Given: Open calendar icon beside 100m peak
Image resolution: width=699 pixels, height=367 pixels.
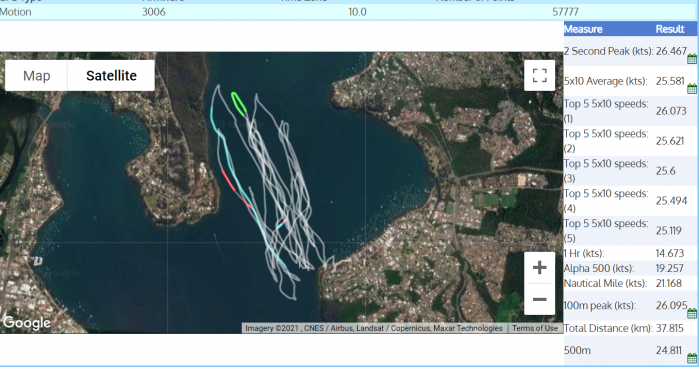Looking at the screenshot, I should (x=692, y=313).
